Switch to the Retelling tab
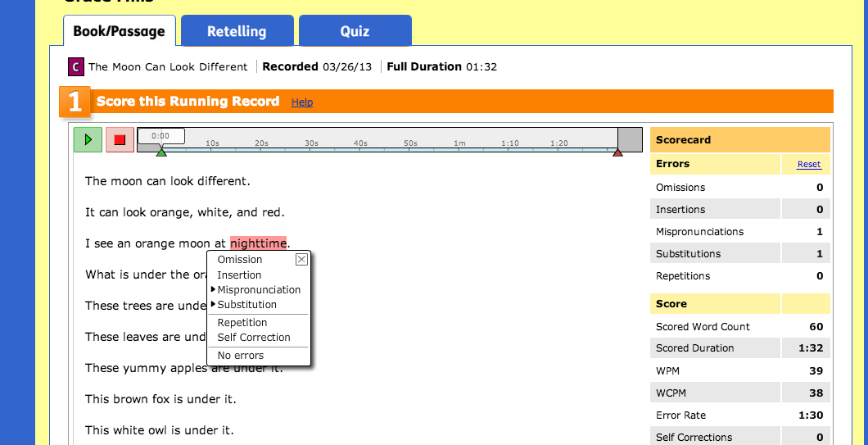 [x=237, y=31]
